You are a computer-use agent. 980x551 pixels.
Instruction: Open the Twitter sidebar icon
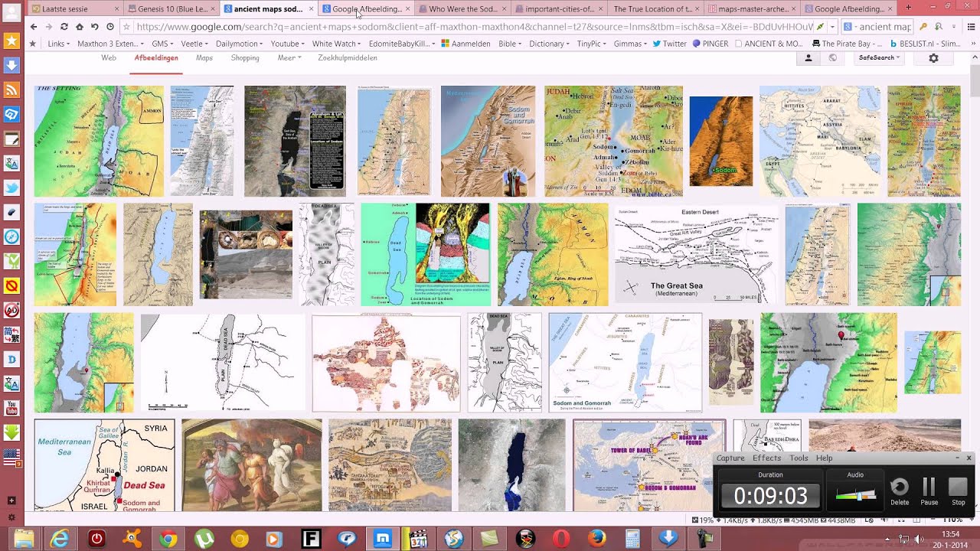pos(11,188)
